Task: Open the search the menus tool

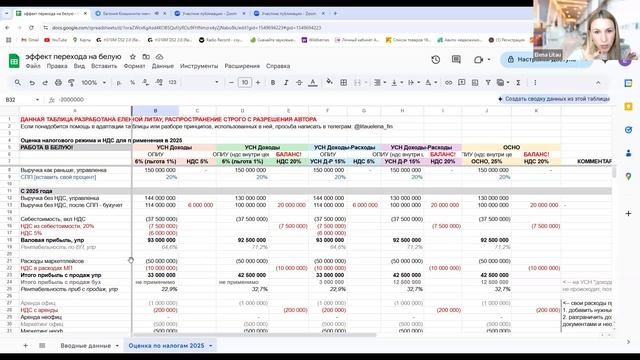Action: pyautogui.click(x=18, y=82)
